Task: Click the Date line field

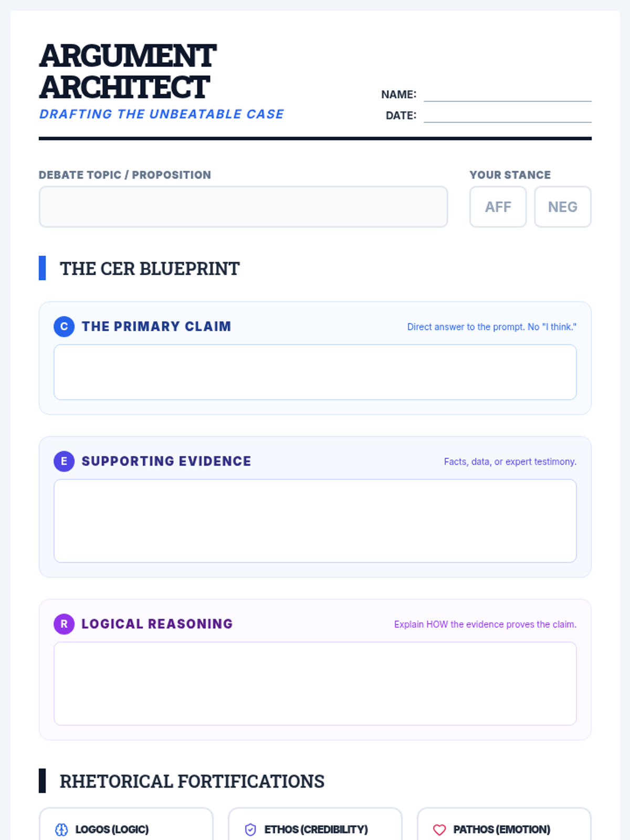Action: (507, 115)
